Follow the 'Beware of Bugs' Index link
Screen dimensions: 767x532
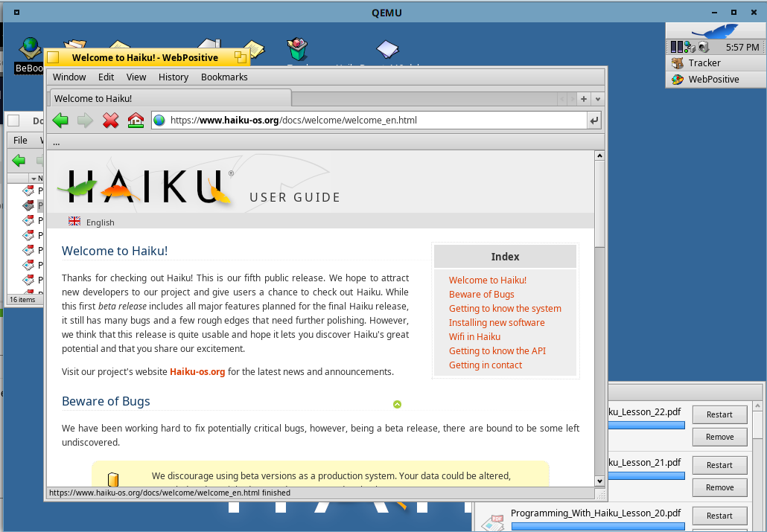[x=481, y=295]
